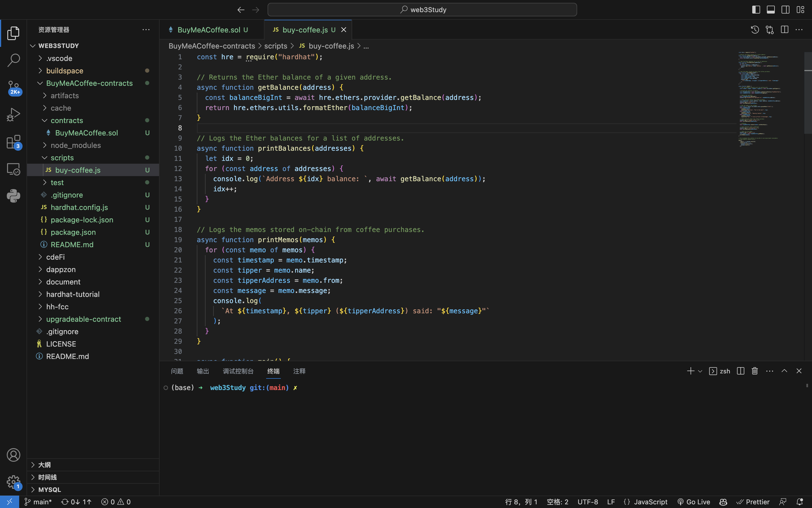Open the notifications bell in status bar

[x=800, y=502]
